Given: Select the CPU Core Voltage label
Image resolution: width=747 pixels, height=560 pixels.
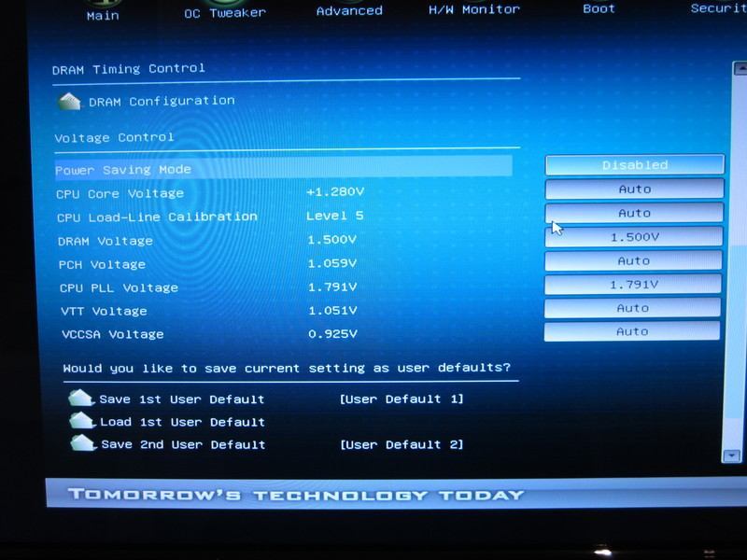Looking at the screenshot, I should point(120,194).
